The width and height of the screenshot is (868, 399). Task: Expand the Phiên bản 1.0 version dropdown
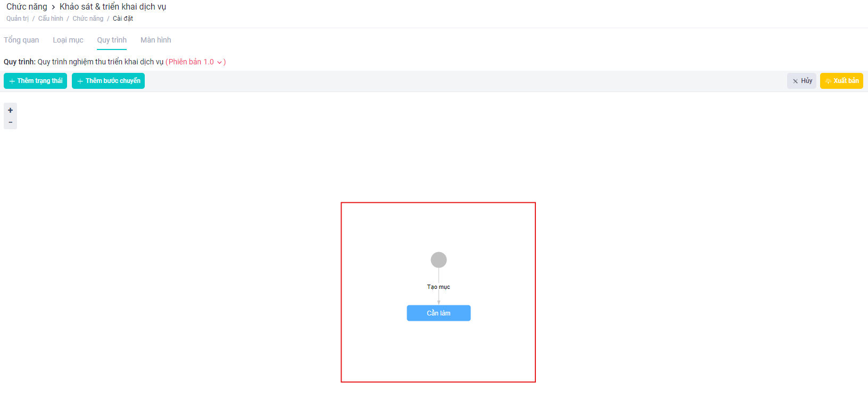(195, 62)
